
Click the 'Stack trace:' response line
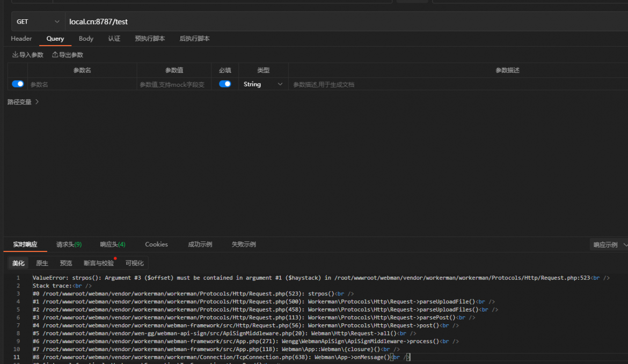coord(62,286)
